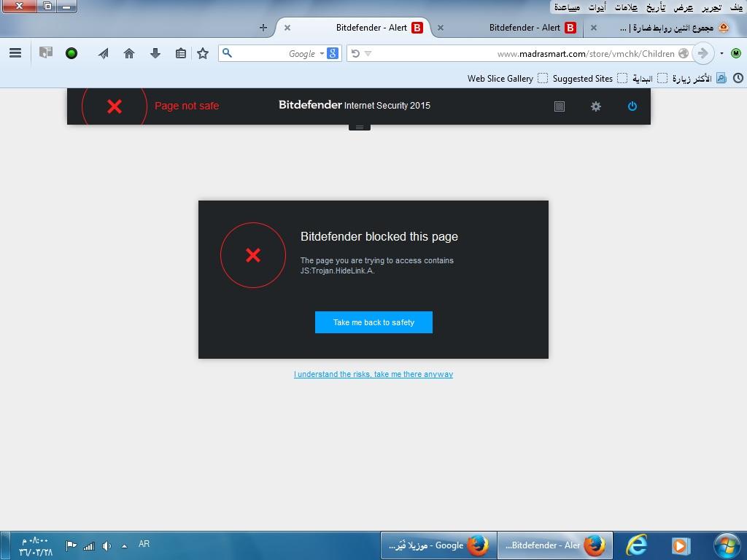The height and width of the screenshot is (560, 747).
Task: Click the taskbar clock and date
Action: [x=35, y=547]
